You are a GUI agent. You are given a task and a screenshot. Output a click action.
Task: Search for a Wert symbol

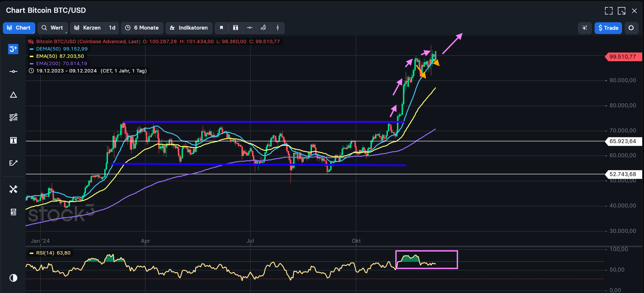(x=53, y=28)
